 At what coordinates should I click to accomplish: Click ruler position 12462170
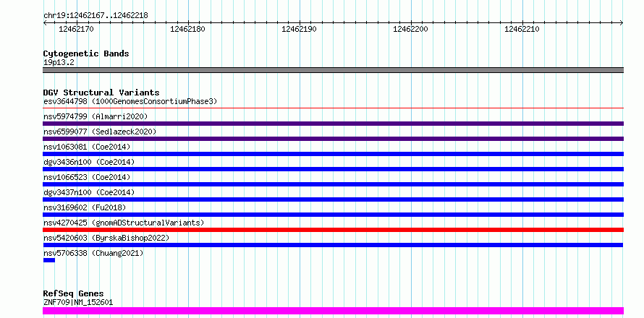coord(77,29)
